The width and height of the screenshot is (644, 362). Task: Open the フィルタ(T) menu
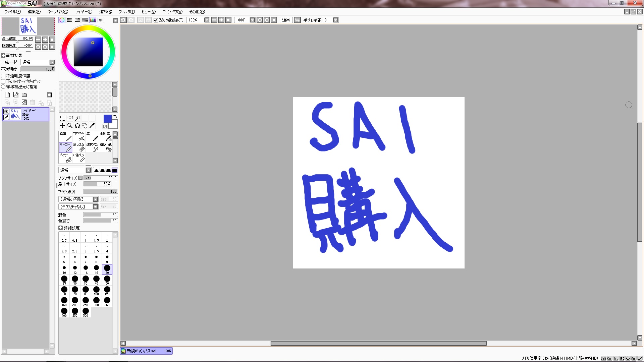click(127, 12)
